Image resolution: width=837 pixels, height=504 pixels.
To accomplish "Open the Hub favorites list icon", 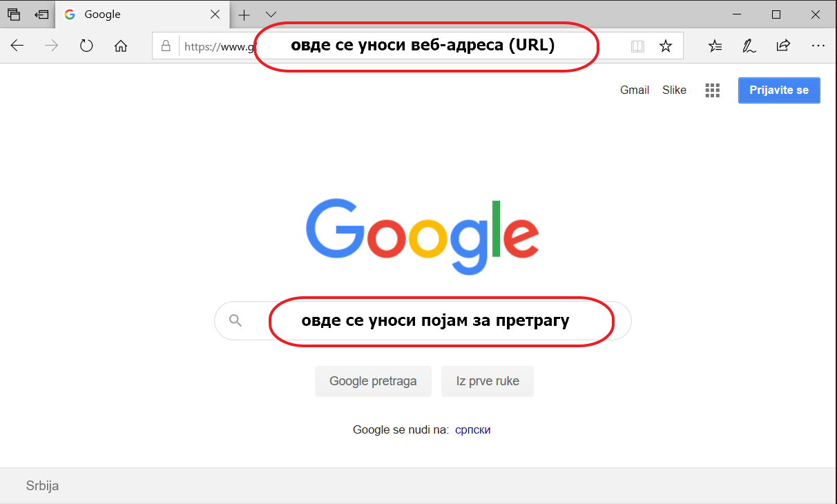I will (x=715, y=46).
